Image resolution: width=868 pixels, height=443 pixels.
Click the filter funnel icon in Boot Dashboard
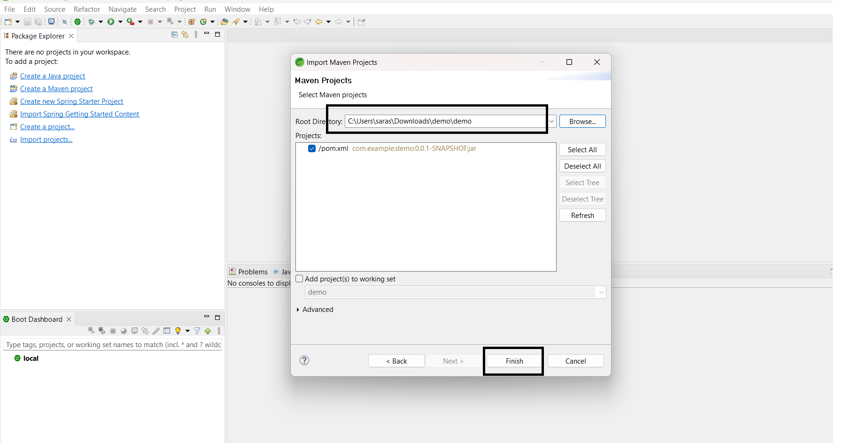pyautogui.click(x=197, y=331)
